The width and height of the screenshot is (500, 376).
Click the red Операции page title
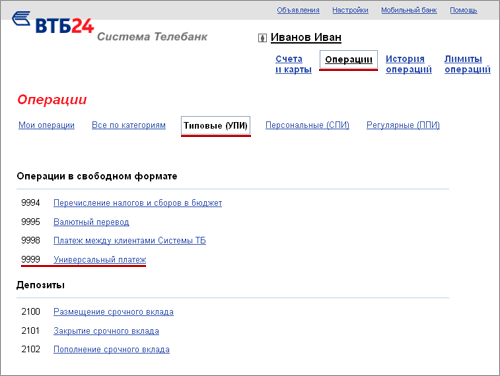point(52,100)
